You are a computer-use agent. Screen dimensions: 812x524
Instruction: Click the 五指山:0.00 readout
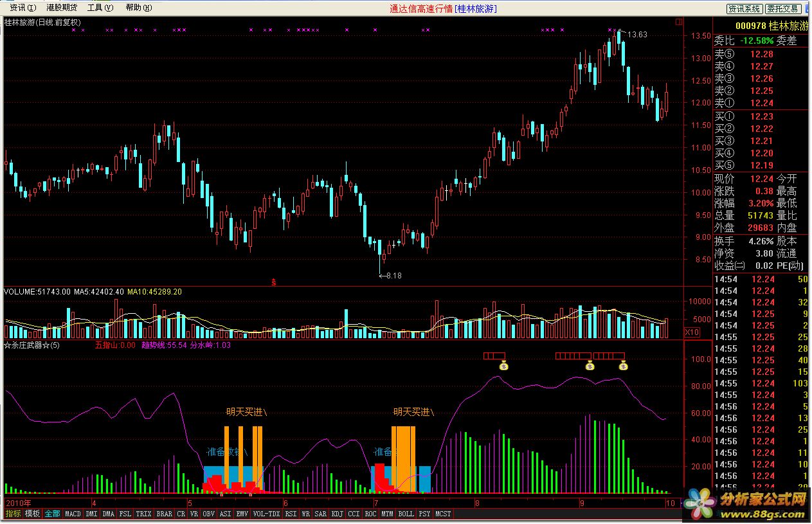tap(115, 345)
